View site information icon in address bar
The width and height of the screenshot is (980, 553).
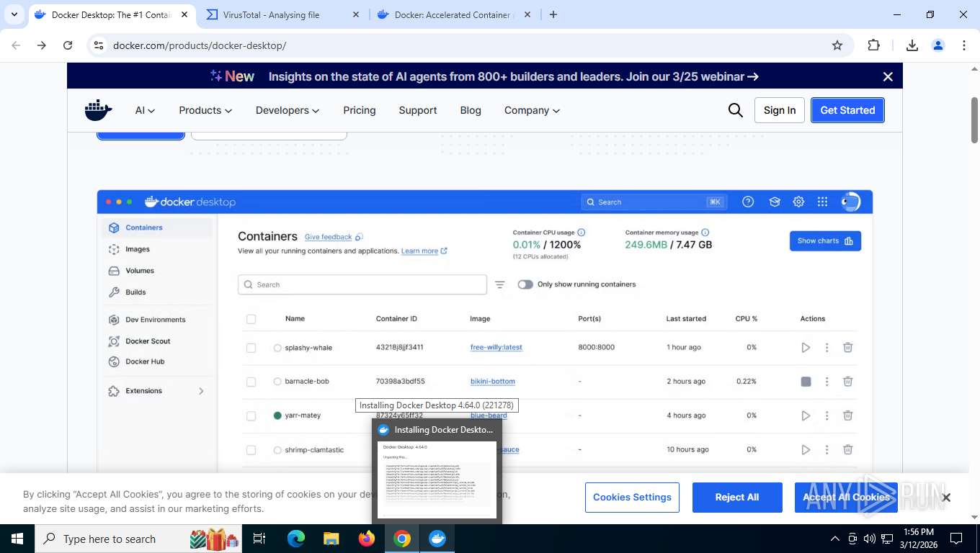[x=99, y=45]
